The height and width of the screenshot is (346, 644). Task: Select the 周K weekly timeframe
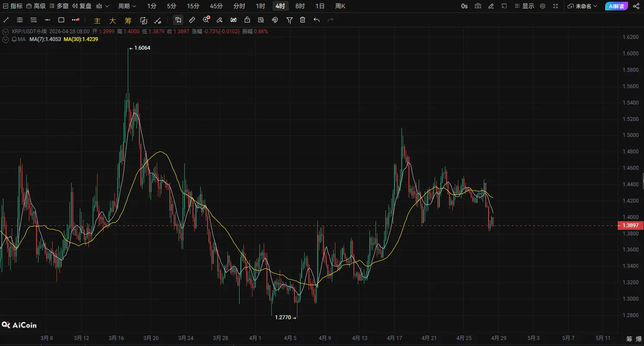(x=340, y=6)
